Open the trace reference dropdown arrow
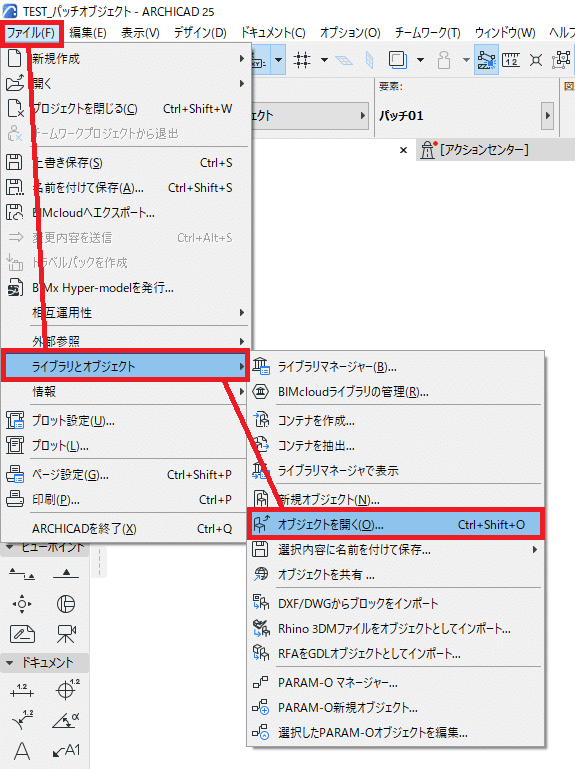Viewport: 575px width, 769px height. tap(420, 60)
